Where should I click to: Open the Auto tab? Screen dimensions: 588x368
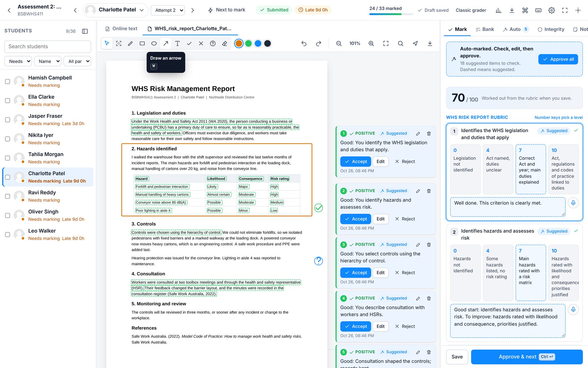516,29
